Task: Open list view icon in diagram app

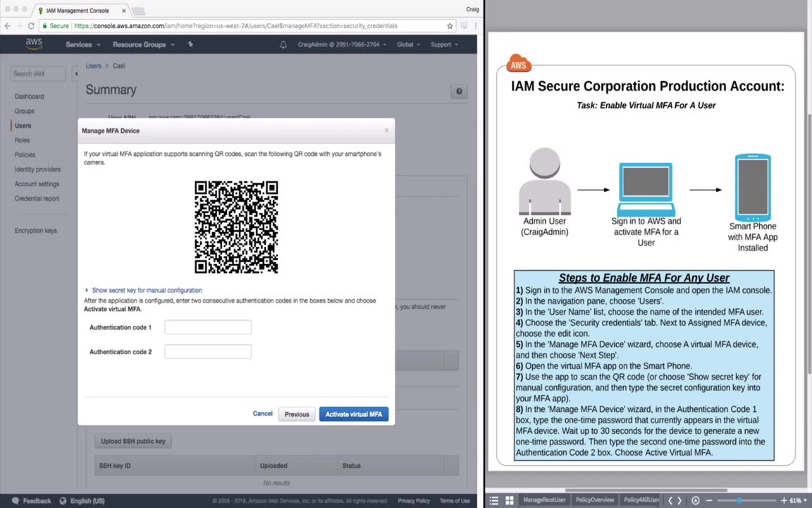Action: (494, 500)
